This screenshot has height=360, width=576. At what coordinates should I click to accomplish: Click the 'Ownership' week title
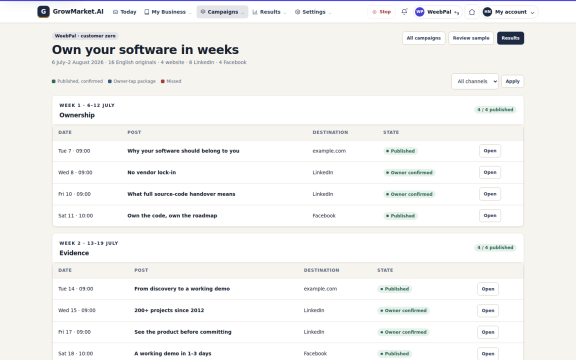77,115
